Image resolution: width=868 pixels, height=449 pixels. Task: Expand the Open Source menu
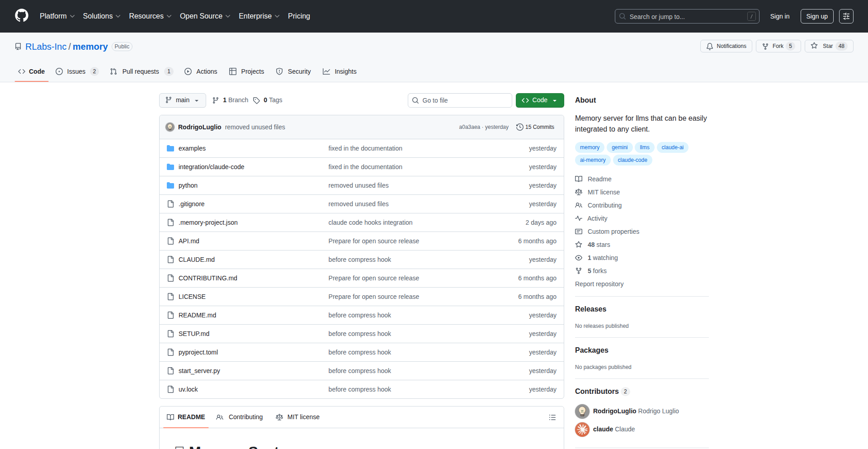point(205,16)
